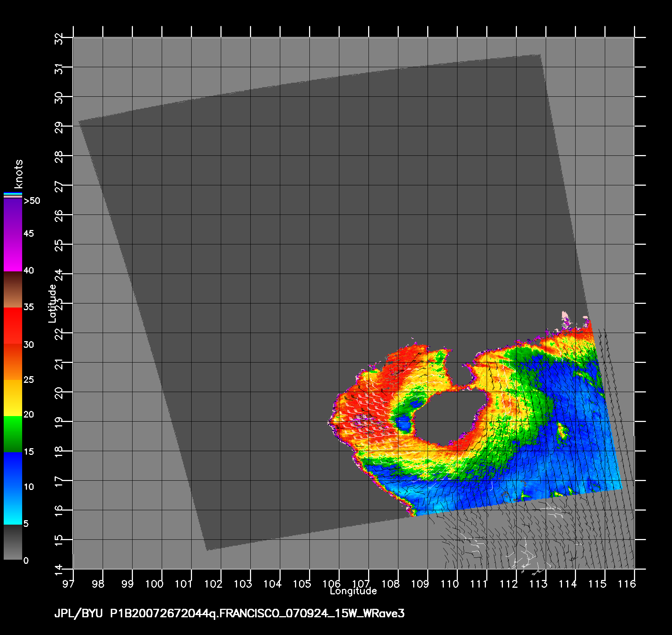The image size is (672, 635).
Task: Click the longitude axis label '98'
Action: (98, 584)
